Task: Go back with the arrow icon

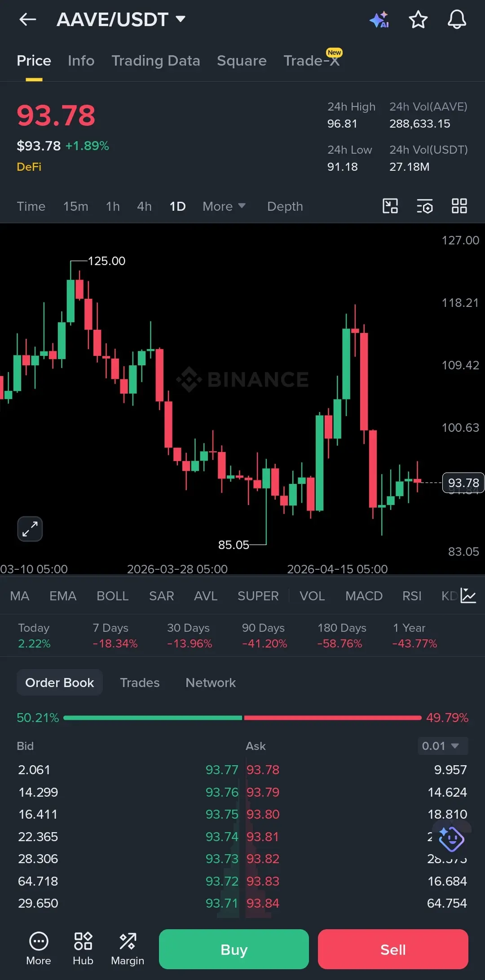Action: (27, 19)
